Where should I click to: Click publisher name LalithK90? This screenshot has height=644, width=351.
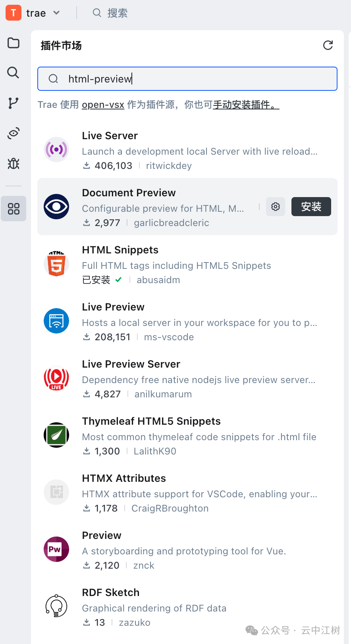coord(155,451)
